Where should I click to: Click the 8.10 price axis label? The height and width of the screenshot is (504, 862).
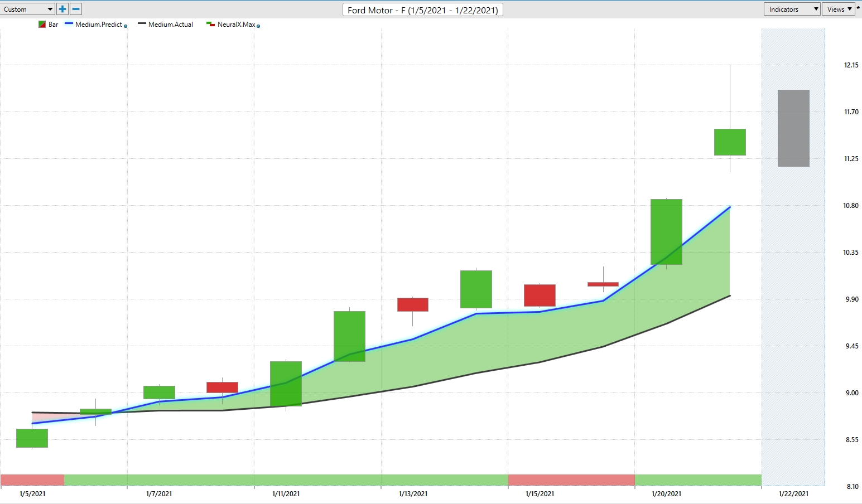[x=852, y=487]
